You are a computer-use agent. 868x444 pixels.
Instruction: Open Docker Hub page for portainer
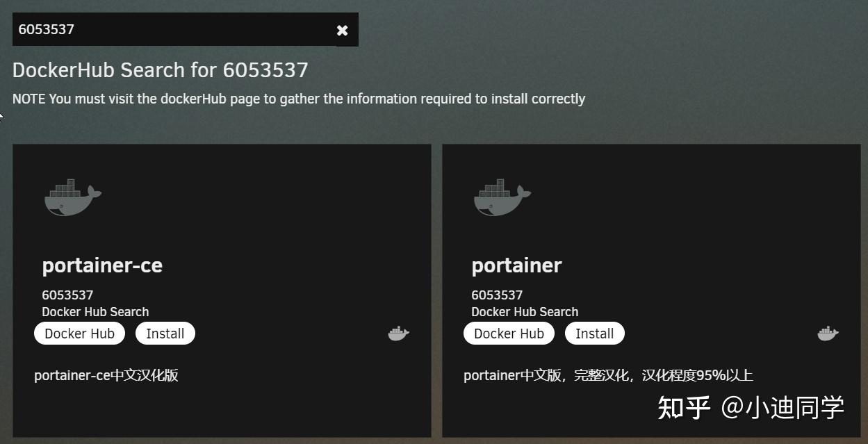pyautogui.click(x=509, y=333)
